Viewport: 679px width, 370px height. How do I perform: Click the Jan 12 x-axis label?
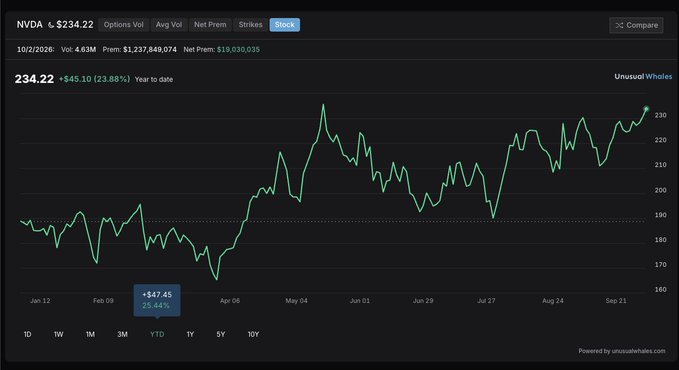[x=40, y=301]
